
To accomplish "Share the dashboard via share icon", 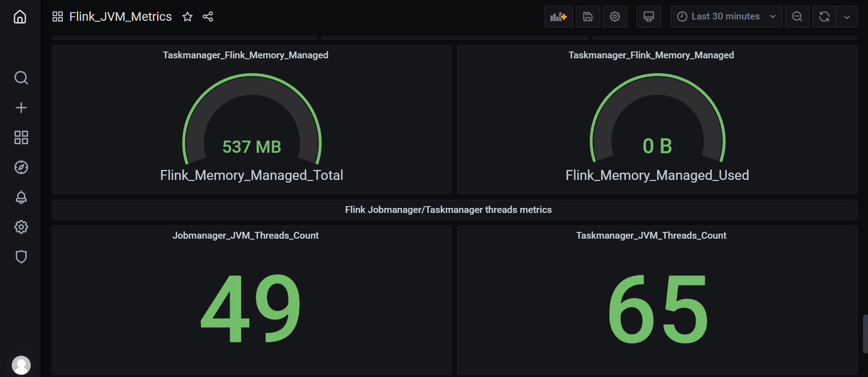I will coord(208,17).
